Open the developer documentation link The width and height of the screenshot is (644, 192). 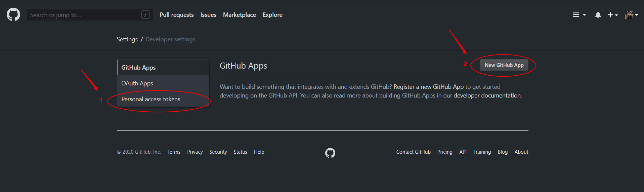point(487,95)
